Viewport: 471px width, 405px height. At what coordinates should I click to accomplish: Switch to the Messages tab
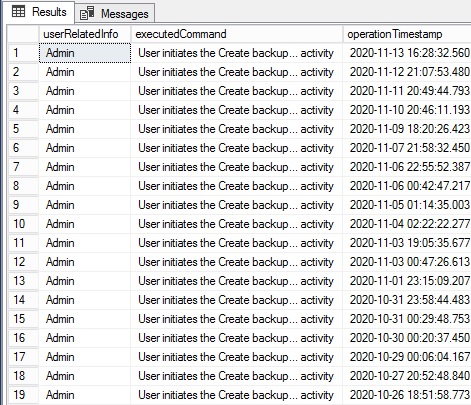coord(114,14)
